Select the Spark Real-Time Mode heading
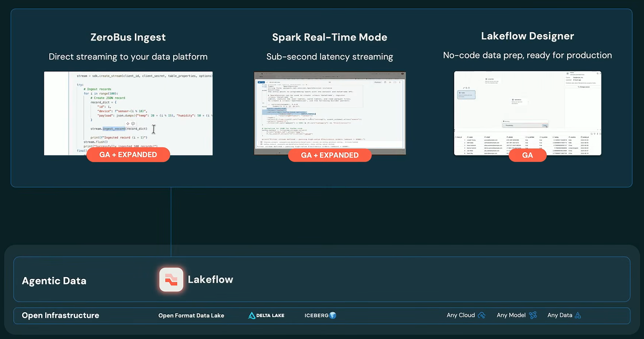This screenshot has width=644, height=339. pyautogui.click(x=330, y=37)
